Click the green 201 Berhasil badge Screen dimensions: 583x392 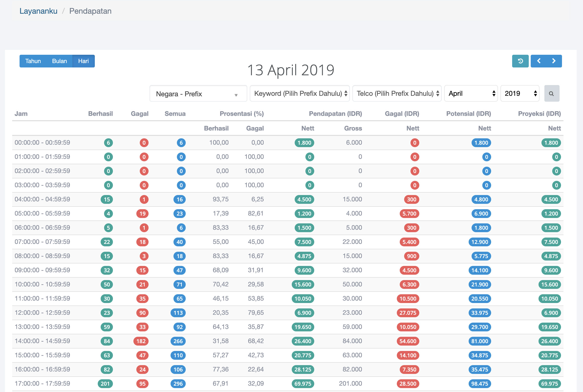[x=105, y=384]
